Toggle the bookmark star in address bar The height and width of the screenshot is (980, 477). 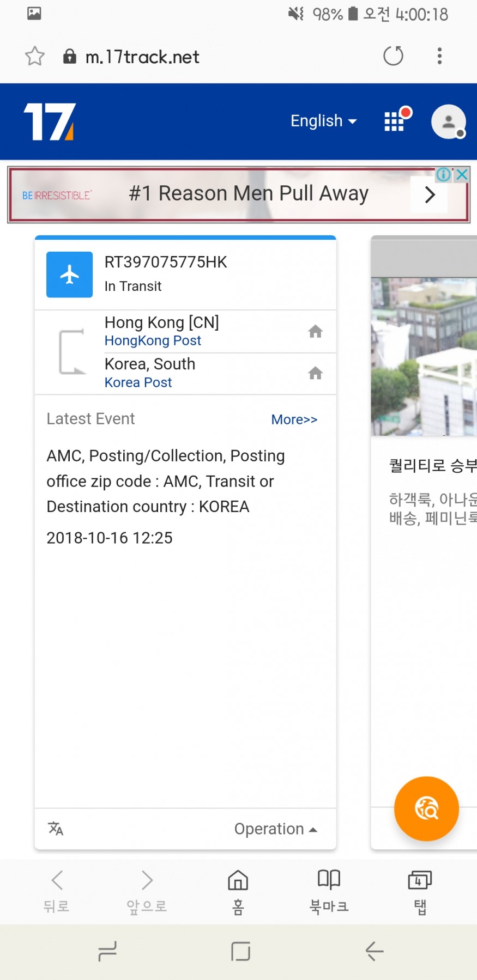[x=35, y=56]
